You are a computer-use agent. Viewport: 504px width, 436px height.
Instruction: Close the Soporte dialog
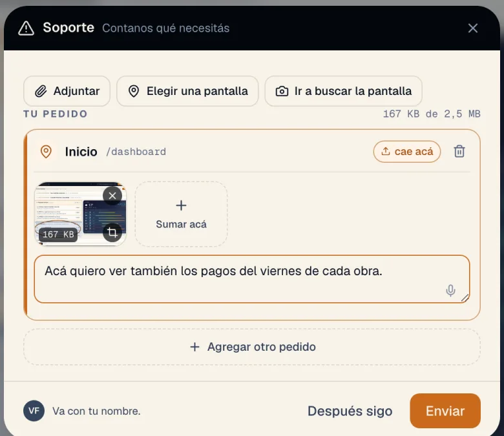[x=472, y=28]
